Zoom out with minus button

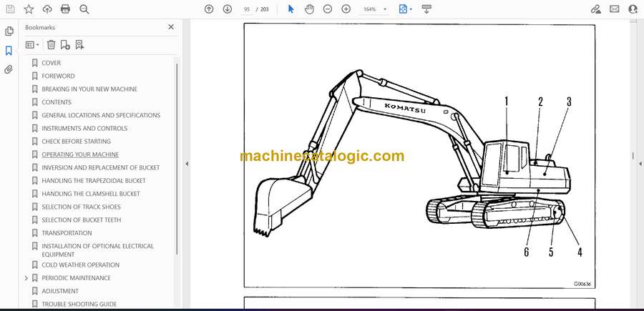(x=327, y=9)
